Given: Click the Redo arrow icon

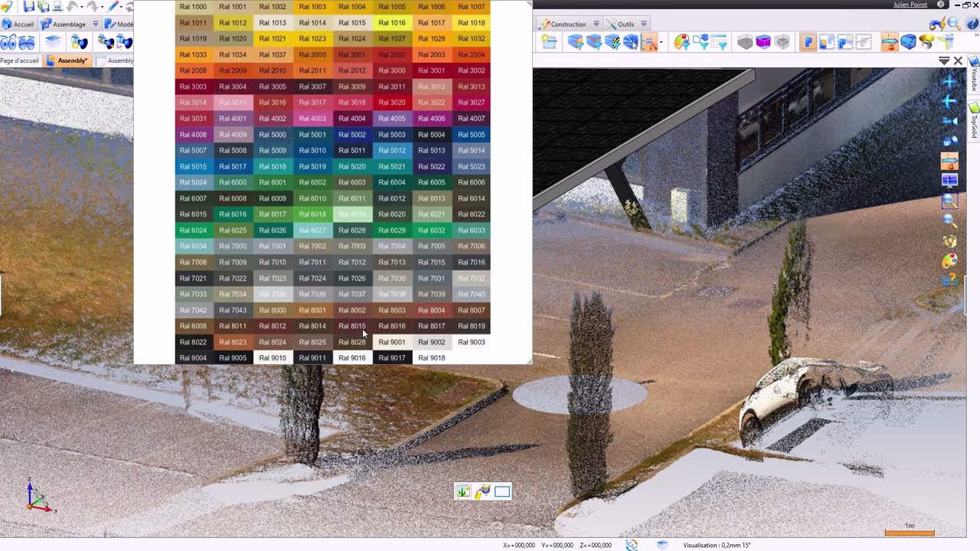Looking at the screenshot, I should point(92,7).
